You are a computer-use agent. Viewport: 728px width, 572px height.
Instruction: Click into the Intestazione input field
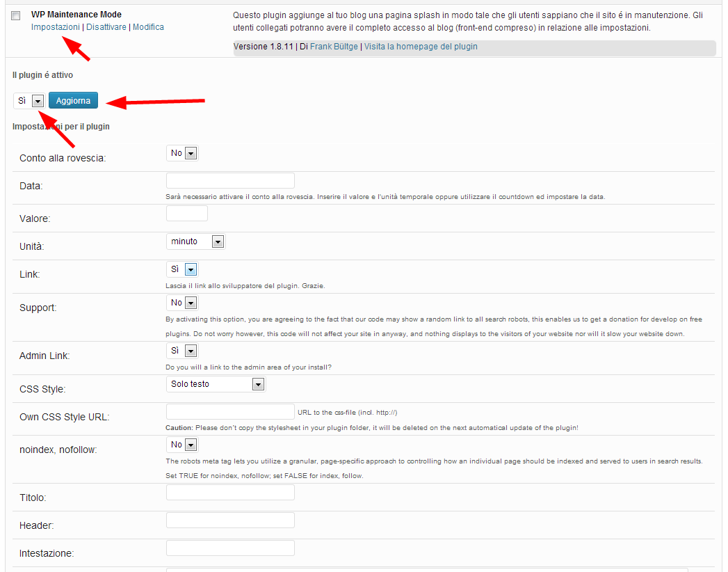[x=230, y=548]
